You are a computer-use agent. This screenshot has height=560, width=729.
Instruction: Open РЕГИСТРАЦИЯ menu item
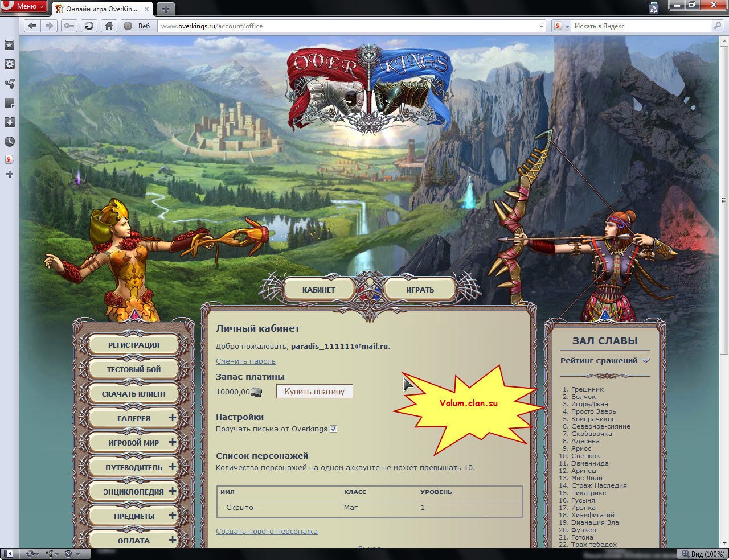(x=134, y=345)
